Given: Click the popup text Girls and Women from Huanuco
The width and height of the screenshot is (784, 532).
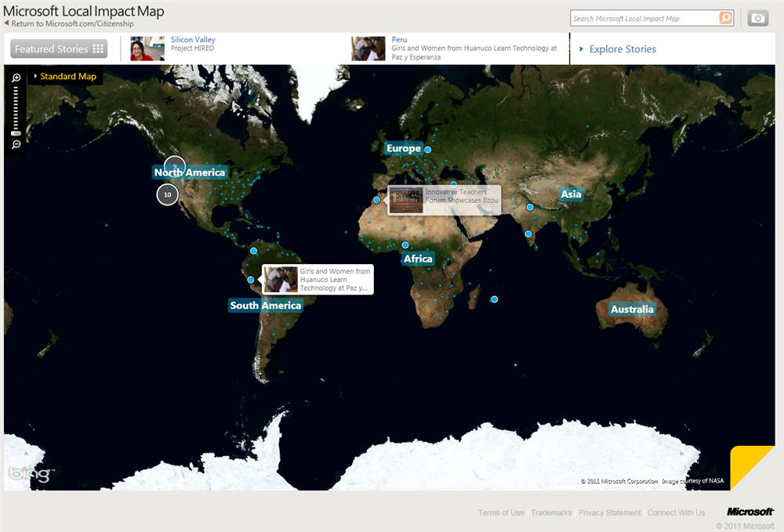Looking at the screenshot, I should coord(335,279).
